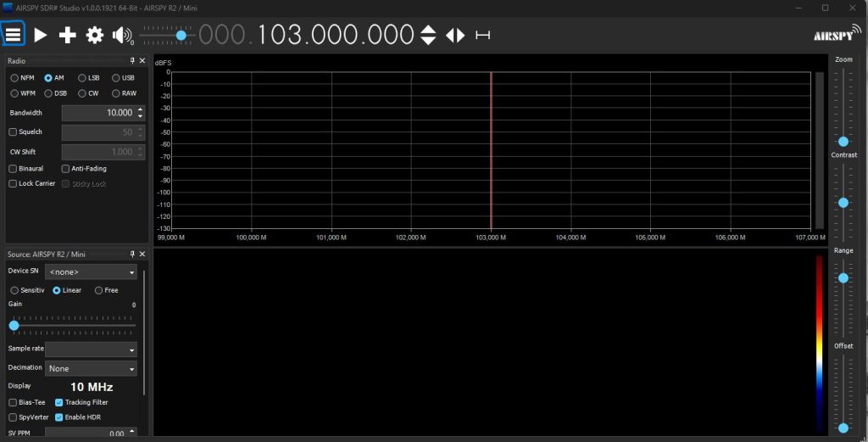Viewport: 868px width, 442px height.
Task: Enable the Bias-Tee checkbox
Action: [x=13, y=402]
